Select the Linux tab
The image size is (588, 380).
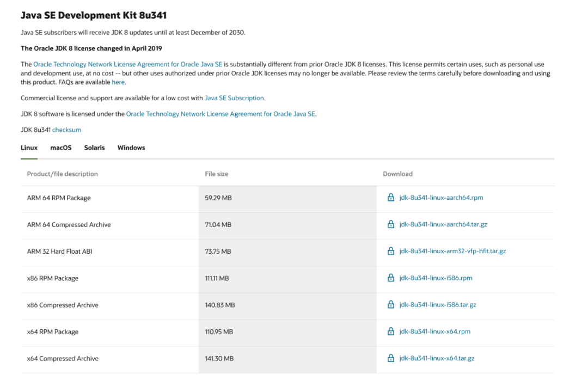point(29,148)
